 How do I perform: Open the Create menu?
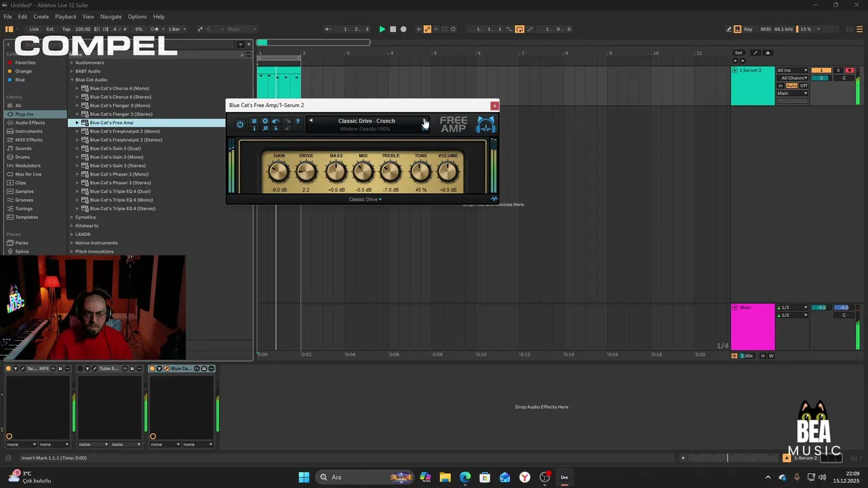coord(41,16)
